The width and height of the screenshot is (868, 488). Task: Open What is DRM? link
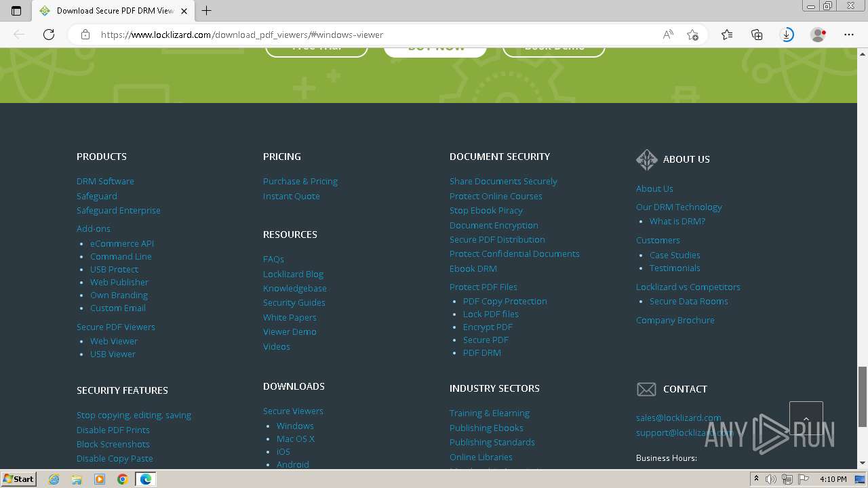pyautogui.click(x=677, y=221)
